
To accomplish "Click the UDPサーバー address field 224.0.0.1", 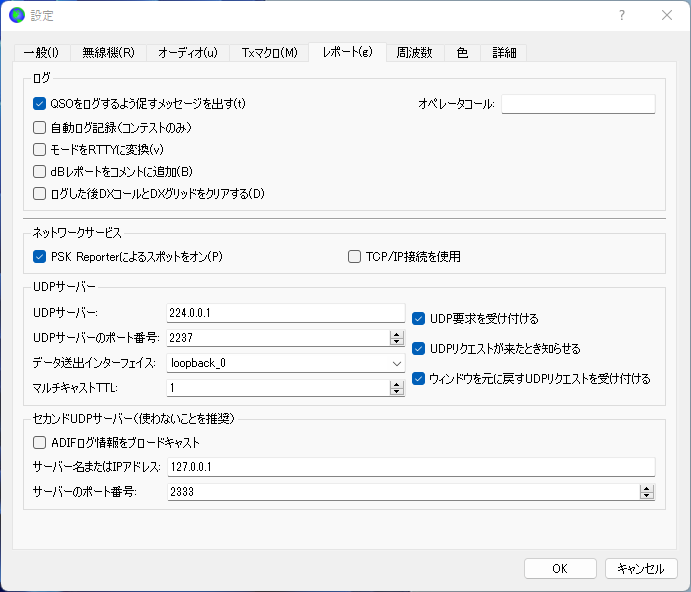I will 286,313.
